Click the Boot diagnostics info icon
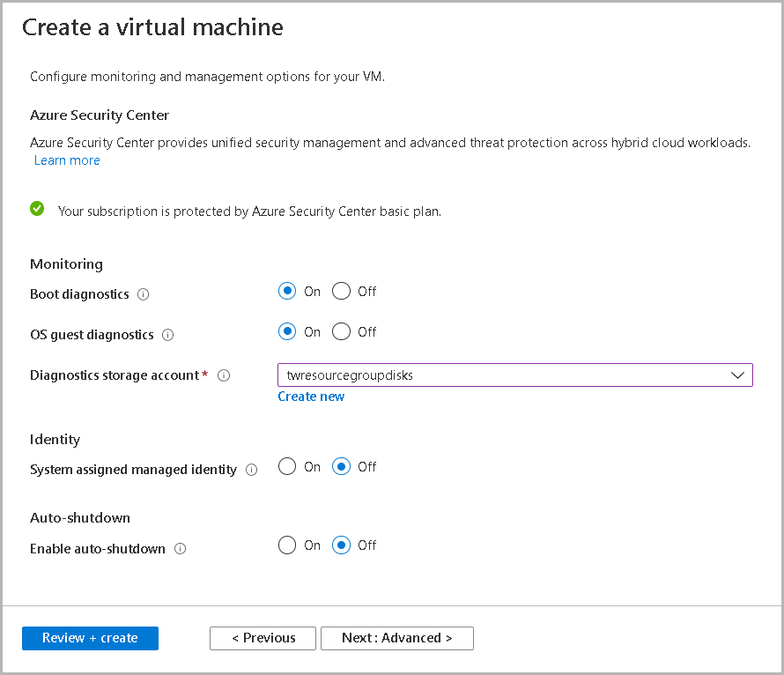784x675 pixels. click(143, 294)
